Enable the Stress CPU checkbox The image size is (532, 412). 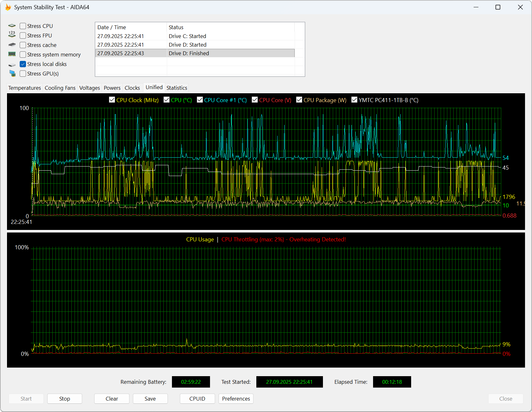(23, 26)
